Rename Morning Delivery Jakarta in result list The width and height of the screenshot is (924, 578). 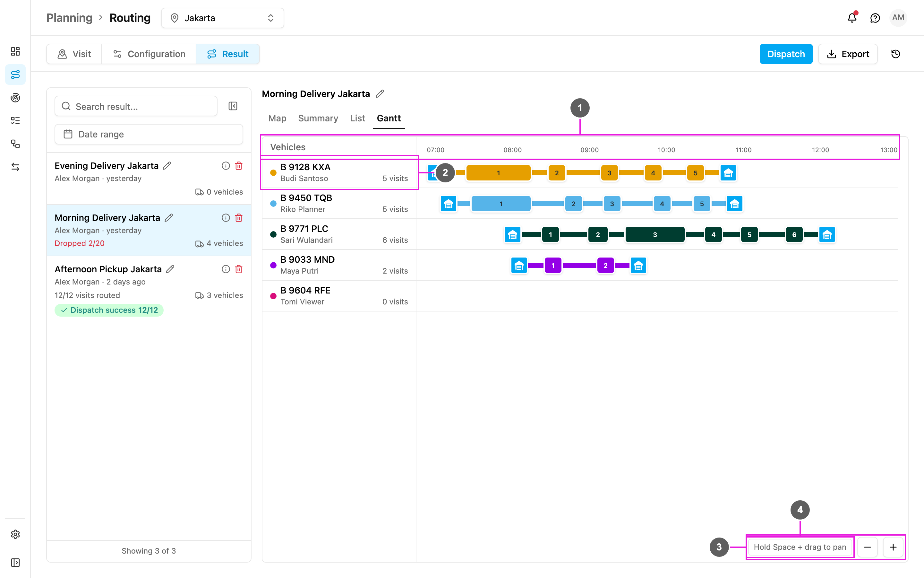(169, 217)
